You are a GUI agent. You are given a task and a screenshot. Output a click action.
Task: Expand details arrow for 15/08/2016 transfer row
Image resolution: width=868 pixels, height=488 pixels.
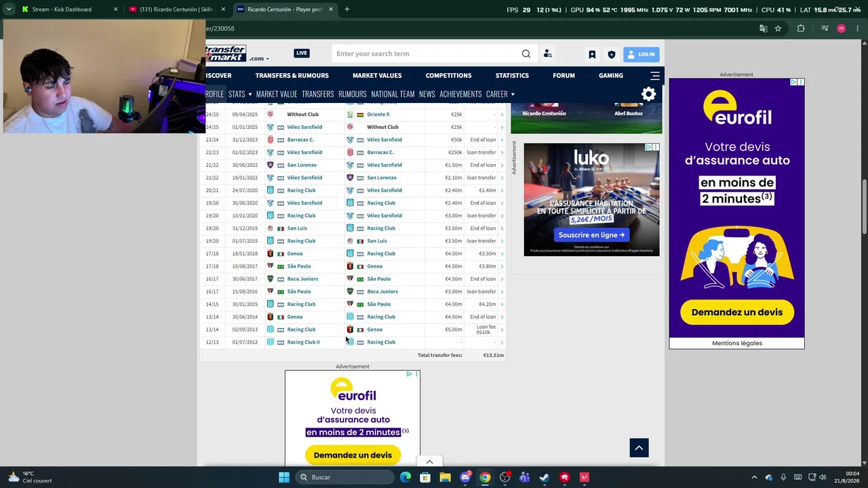pyautogui.click(x=502, y=291)
